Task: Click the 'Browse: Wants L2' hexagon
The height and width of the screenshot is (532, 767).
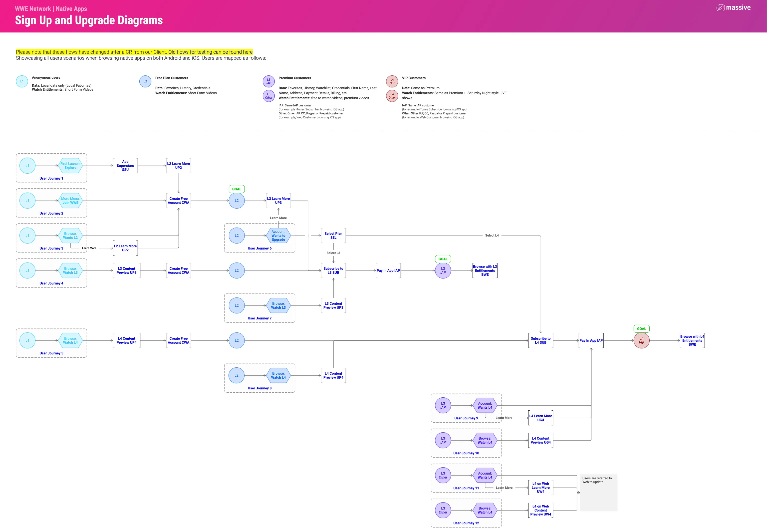Action: point(70,236)
